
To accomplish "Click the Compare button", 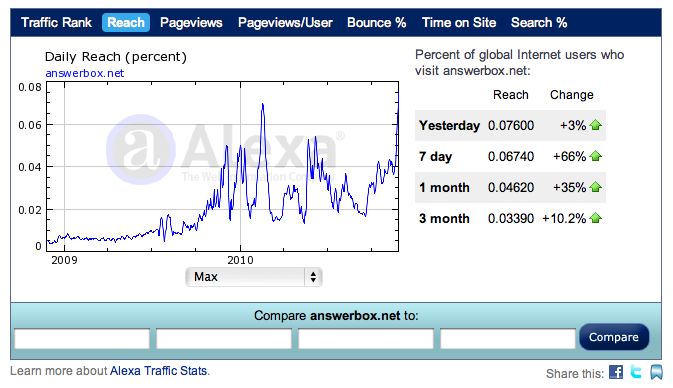I will tap(614, 337).
